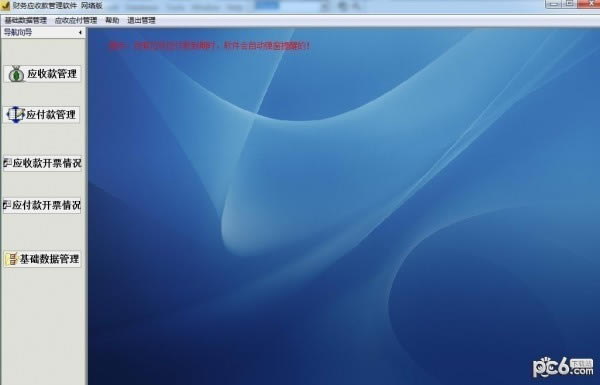
Task: Click the money bag icon
Action: (x=16, y=74)
